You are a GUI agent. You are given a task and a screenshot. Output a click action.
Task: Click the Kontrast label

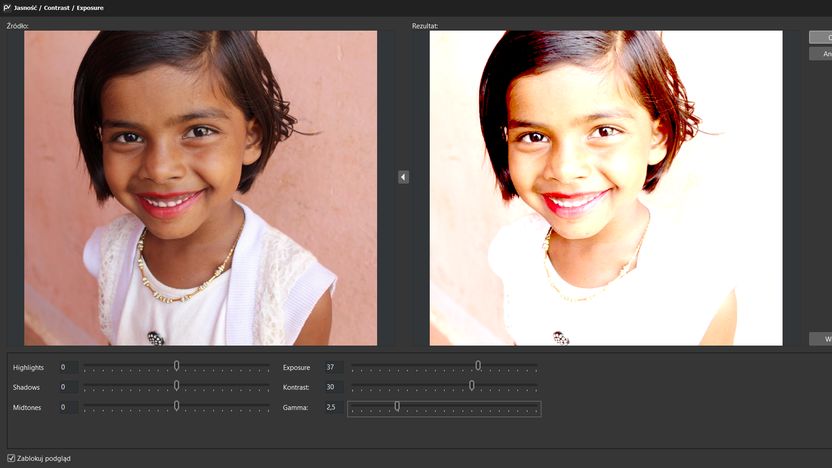point(296,387)
